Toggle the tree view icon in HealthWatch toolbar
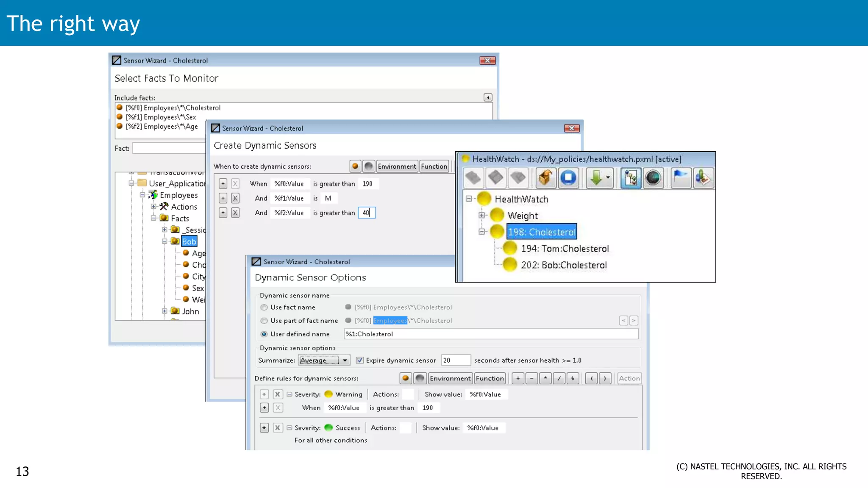Screen dimensions: 868x488 [x=631, y=177]
